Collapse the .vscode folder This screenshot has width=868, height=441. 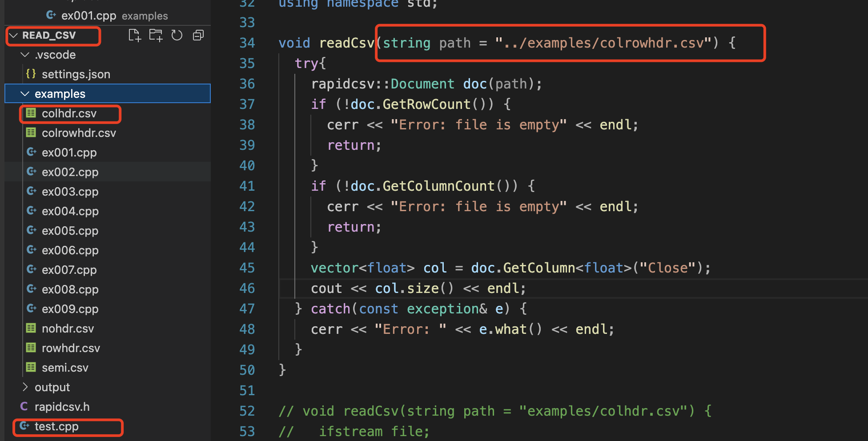25,55
